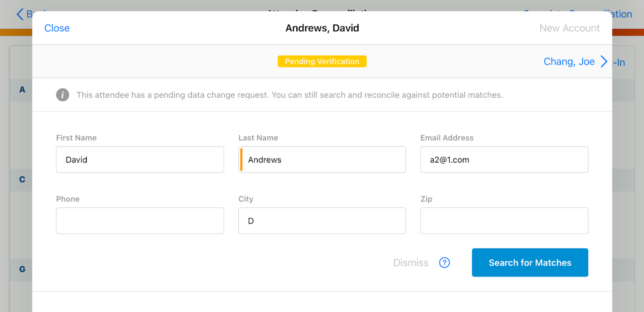Click the grayed-out New Account button

[x=569, y=28]
